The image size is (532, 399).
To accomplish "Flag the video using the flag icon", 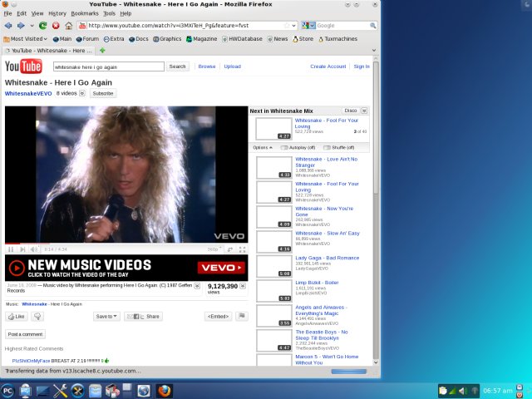I will pyautogui.click(x=241, y=316).
